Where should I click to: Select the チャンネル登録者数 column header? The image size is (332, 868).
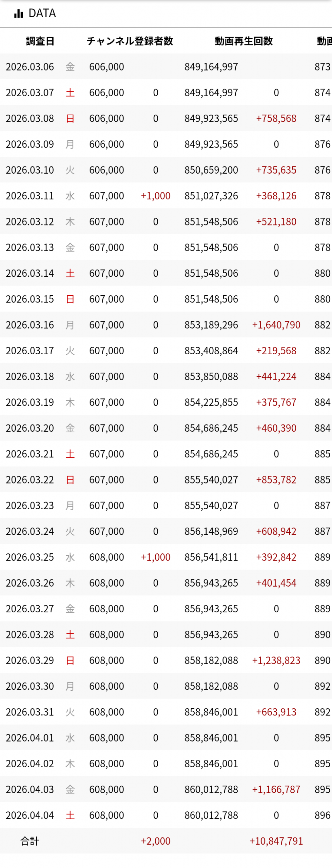pyautogui.click(x=130, y=41)
